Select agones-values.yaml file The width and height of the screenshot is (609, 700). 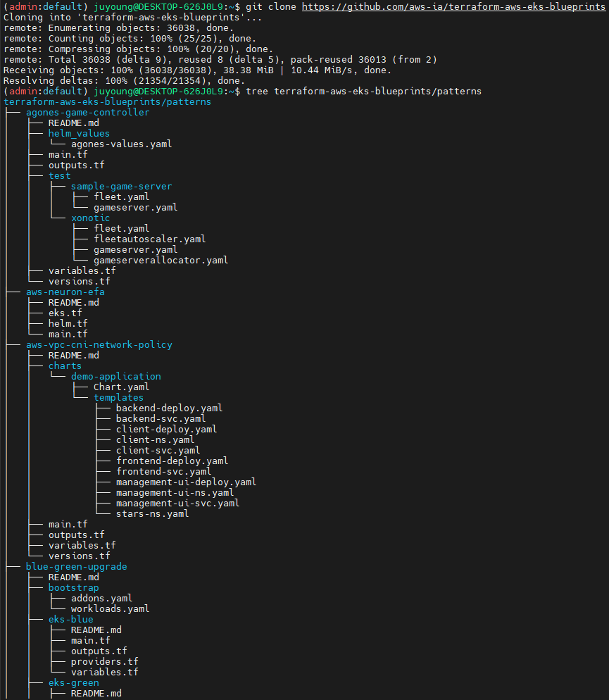[x=121, y=144]
